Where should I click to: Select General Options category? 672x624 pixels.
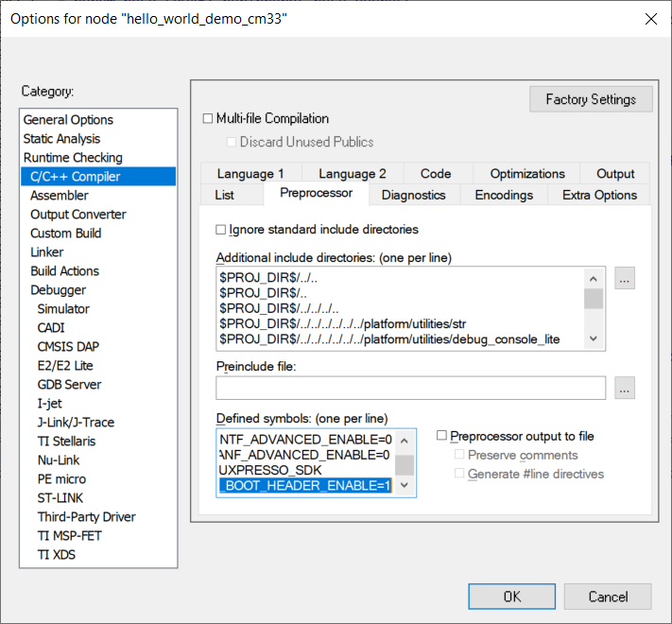[x=68, y=120]
